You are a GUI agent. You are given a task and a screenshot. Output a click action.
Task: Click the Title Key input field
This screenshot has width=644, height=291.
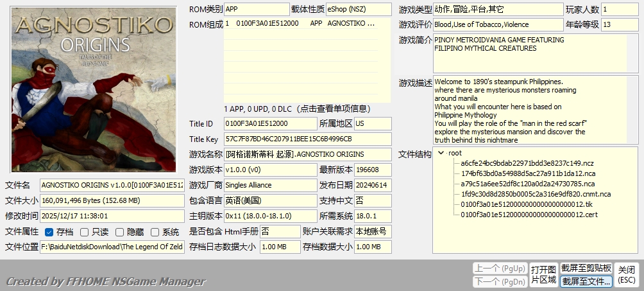point(307,139)
